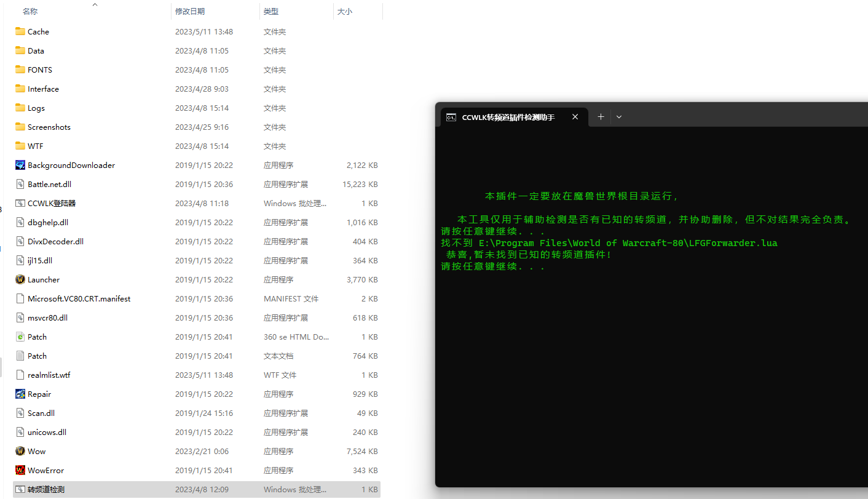Select the Battle.net.dll file
This screenshot has width=868, height=499.
click(49, 184)
